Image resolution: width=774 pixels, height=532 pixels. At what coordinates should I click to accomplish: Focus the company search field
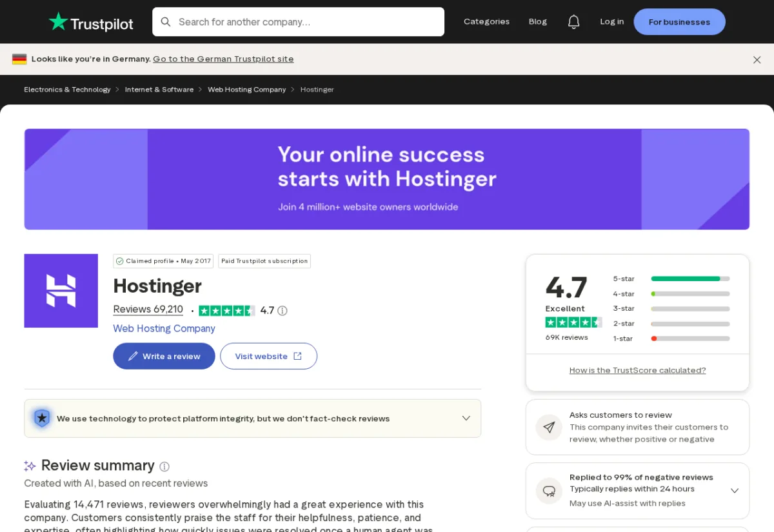pyautogui.click(x=298, y=22)
